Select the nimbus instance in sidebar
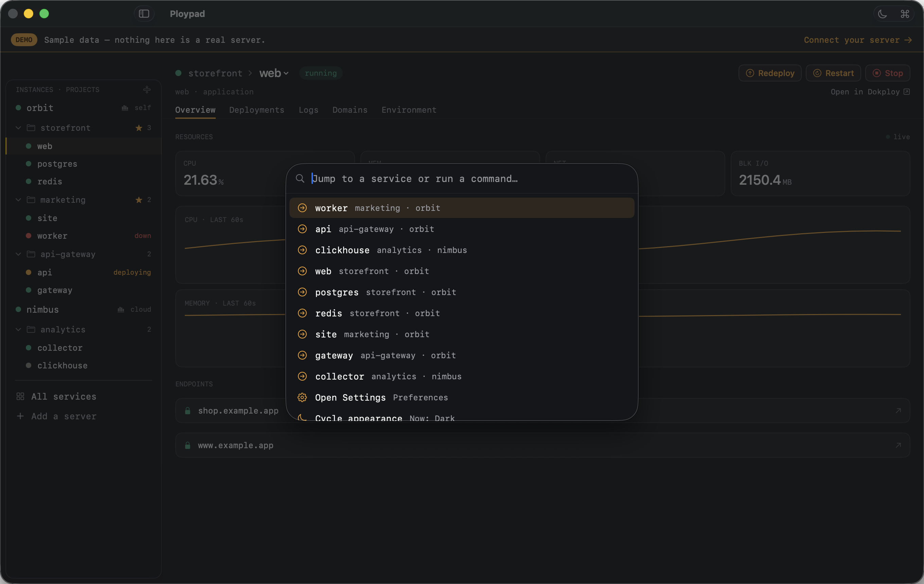Viewport: 924px width, 584px height. click(x=83, y=309)
